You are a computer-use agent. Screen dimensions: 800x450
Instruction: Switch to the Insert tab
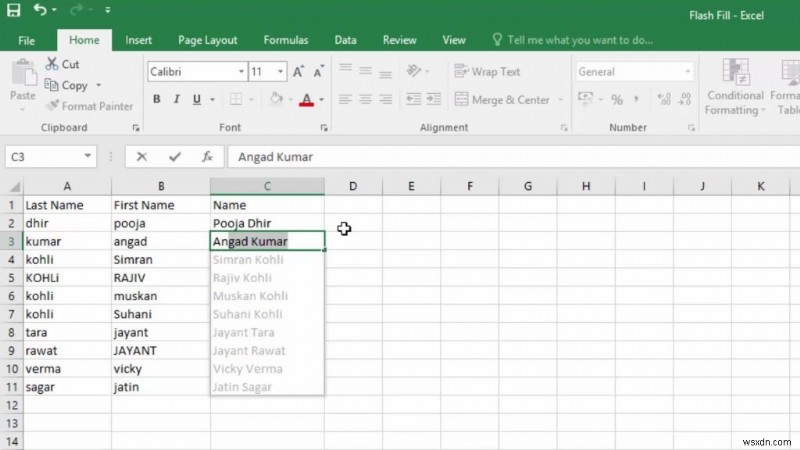click(138, 40)
